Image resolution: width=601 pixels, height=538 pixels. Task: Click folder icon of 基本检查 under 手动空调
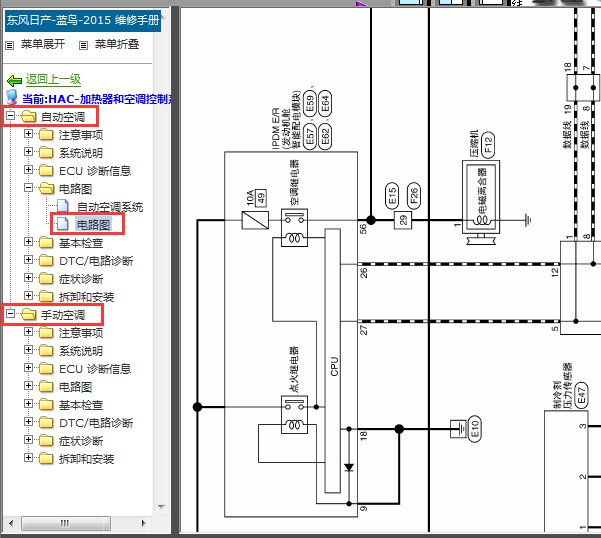click(46, 405)
